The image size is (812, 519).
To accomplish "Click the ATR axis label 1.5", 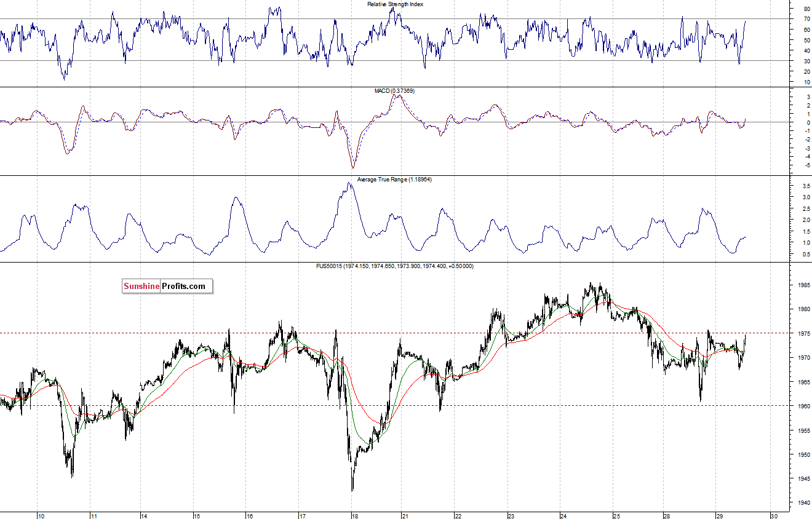I will (x=806, y=231).
